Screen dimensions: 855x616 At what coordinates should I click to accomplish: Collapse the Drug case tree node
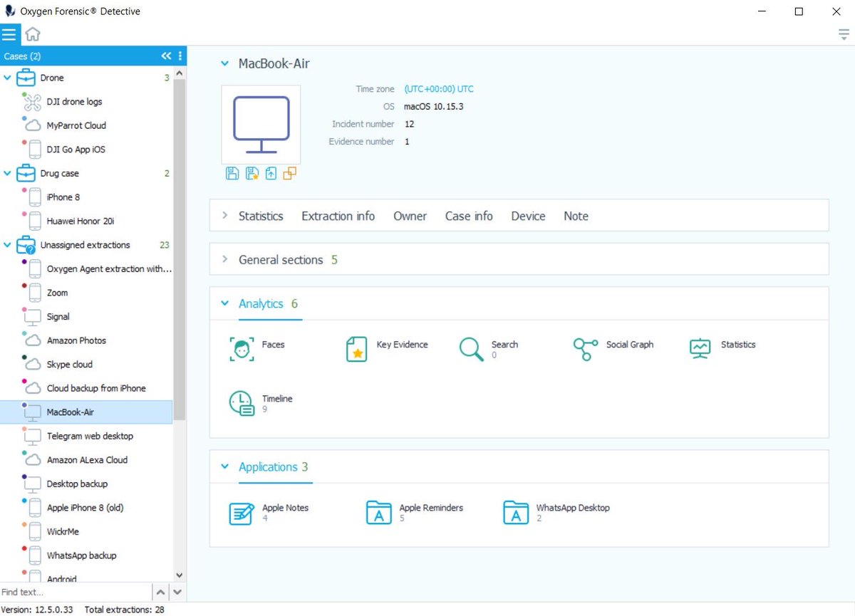coord(7,173)
